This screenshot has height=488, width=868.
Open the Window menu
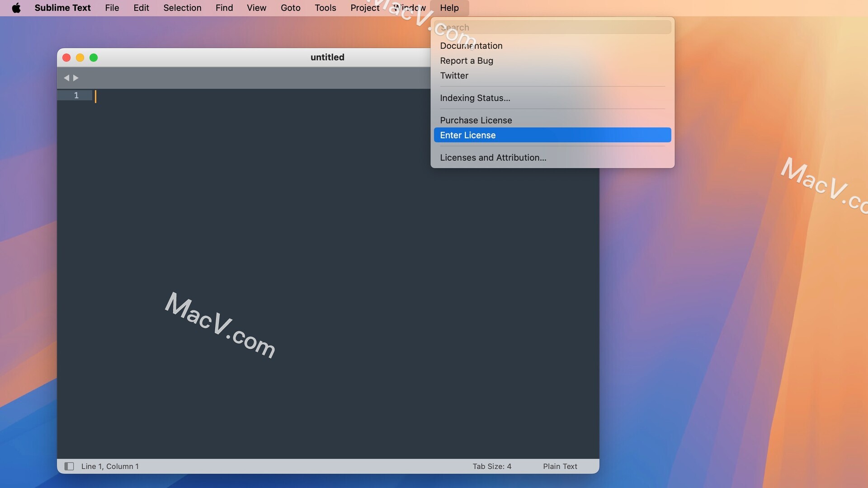coord(410,8)
